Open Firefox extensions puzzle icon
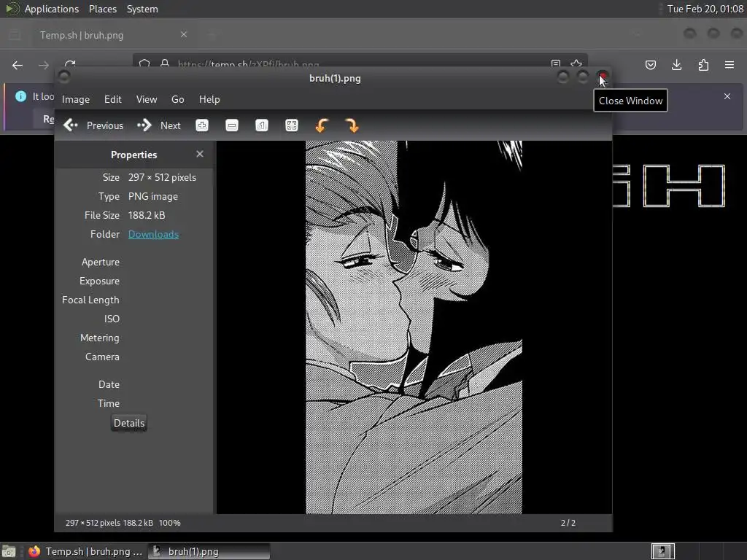This screenshot has height=560, width=747. [703, 65]
